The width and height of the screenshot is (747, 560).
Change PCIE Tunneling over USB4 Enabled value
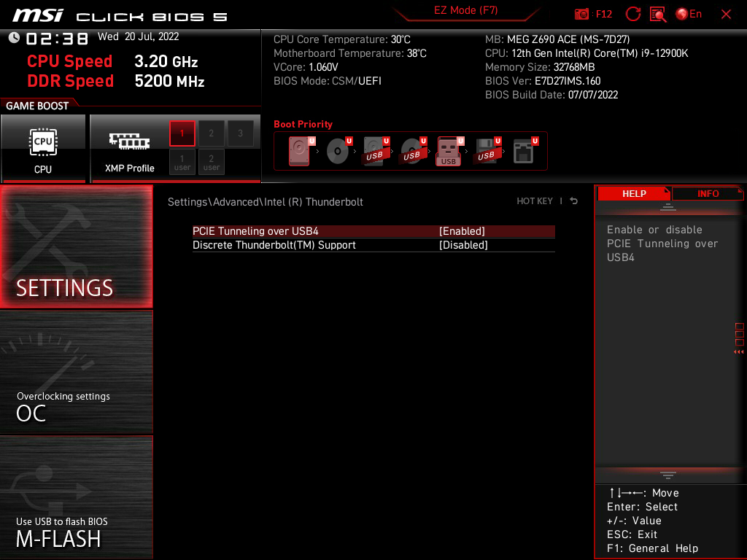(x=462, y=231)
